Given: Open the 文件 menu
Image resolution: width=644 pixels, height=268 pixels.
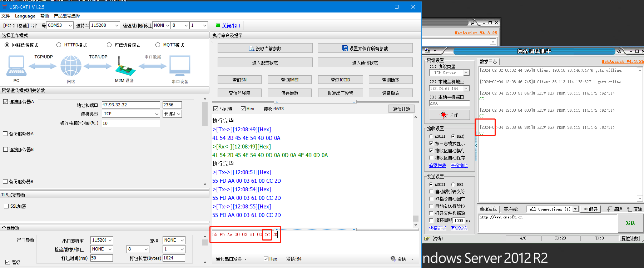Looking at the screenshot, I should point(6,16).
